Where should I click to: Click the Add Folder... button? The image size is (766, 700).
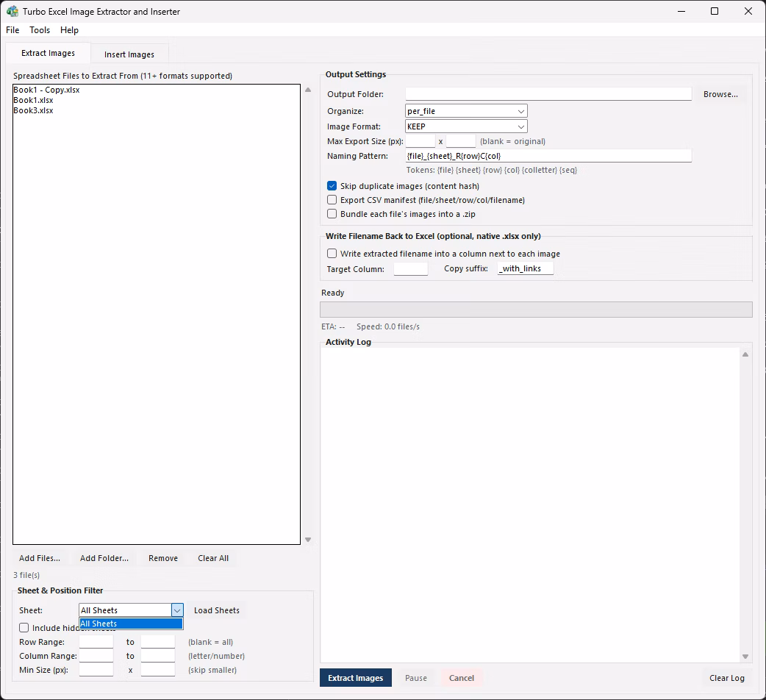coord(104,558)
